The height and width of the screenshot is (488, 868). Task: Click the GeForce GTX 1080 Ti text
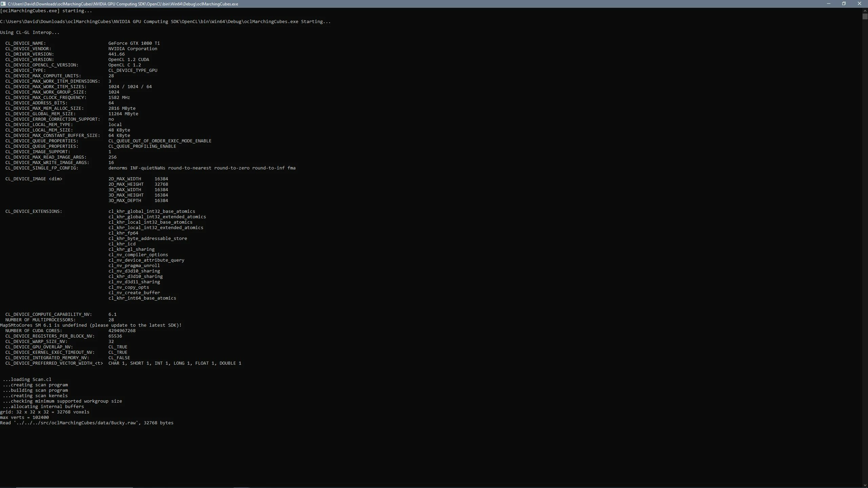point(134,43)
